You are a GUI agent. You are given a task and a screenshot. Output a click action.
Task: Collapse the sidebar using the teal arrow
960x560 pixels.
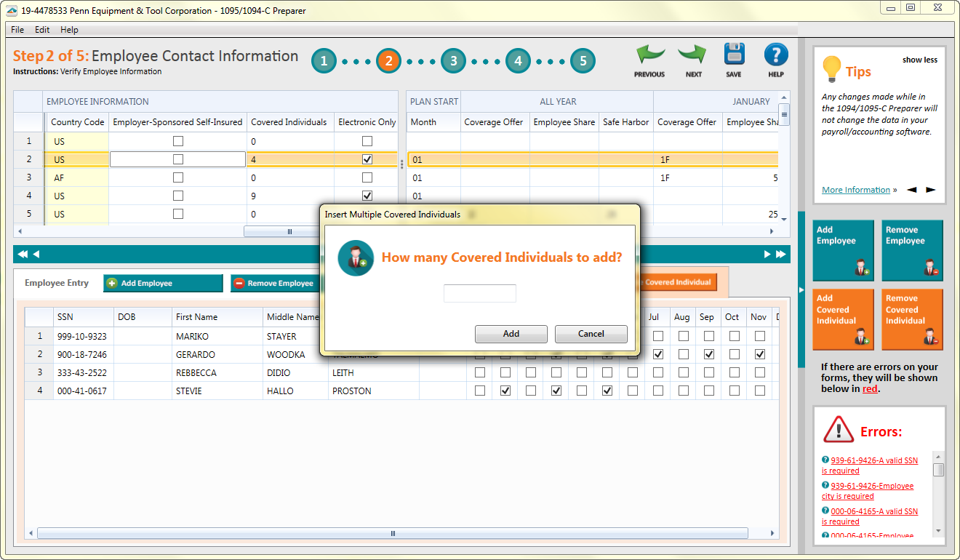click(801, 289)
